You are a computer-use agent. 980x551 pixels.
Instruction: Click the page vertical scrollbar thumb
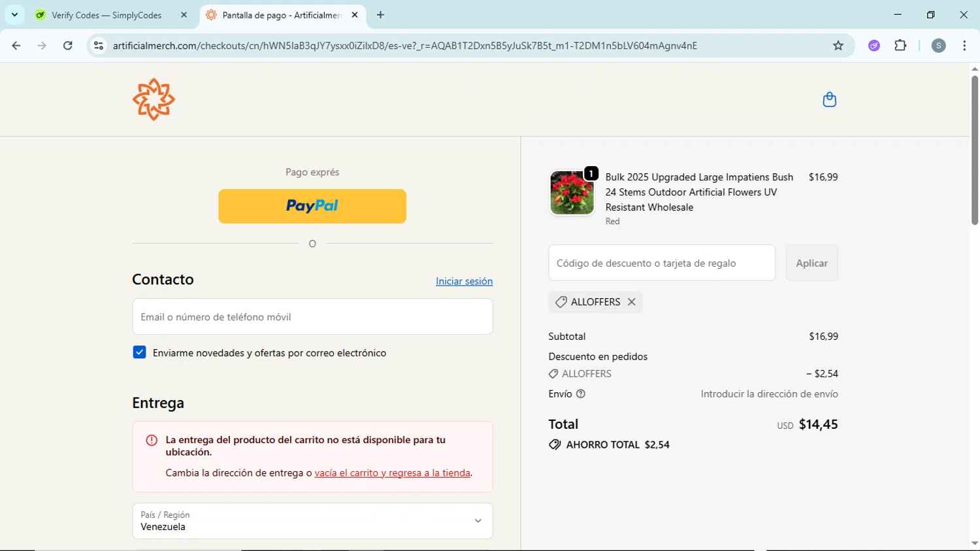(974, 150)
